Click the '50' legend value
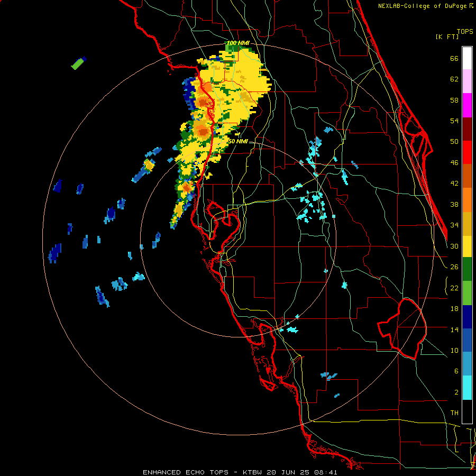The image size is (476, 476). pyautogui.click(x=454, y=142)
